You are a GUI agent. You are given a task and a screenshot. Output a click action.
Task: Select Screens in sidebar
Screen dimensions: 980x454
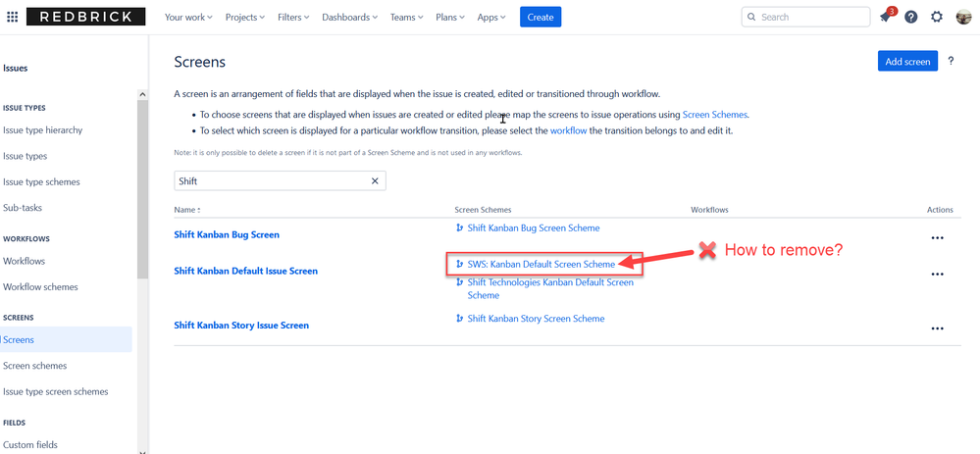tap(66, 339)
